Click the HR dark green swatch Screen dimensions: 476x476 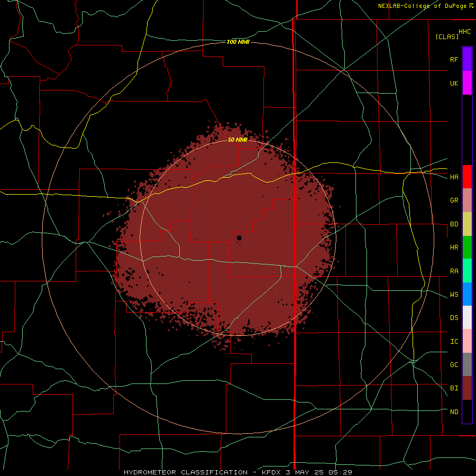467,248
